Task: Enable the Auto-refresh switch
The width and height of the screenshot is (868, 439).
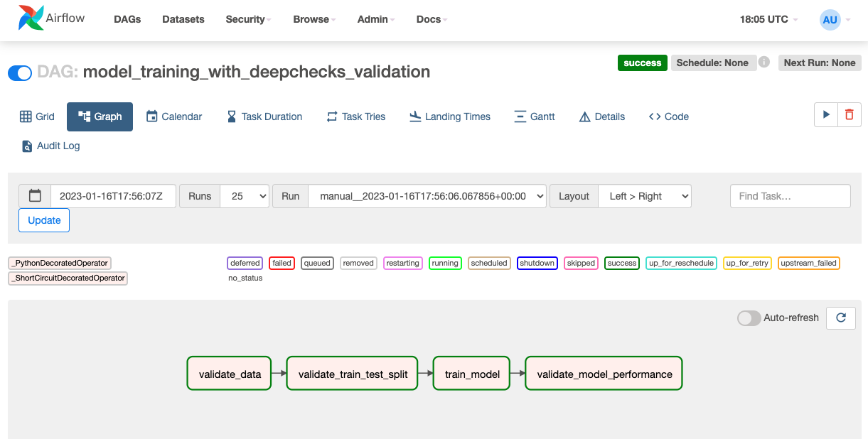Action: tap(749, 318)
